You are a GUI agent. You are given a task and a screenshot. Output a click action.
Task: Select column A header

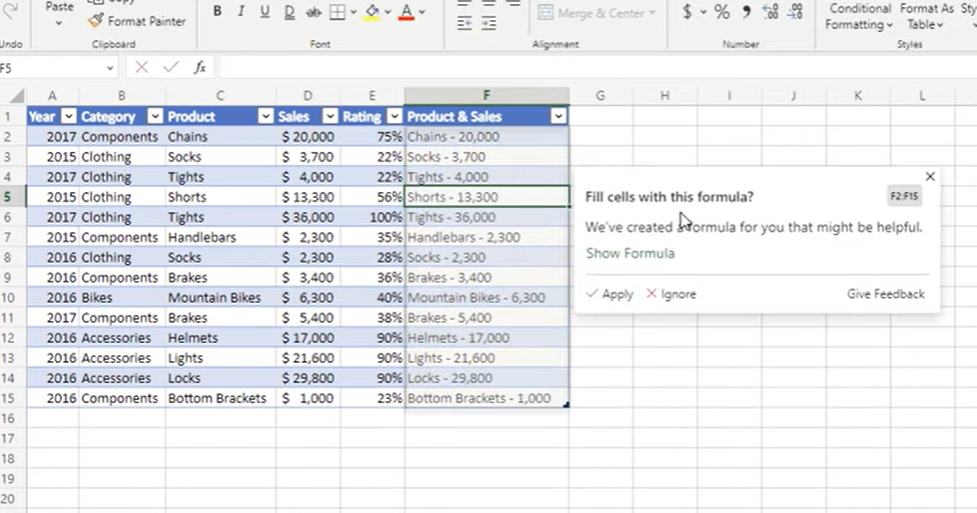pyautogui.click(x=52, y=96)
